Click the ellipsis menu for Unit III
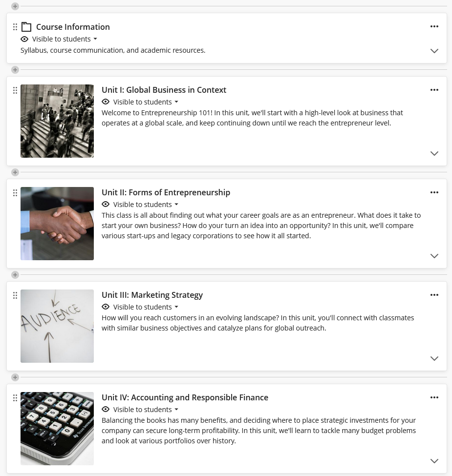Viewport: 452px width, 476px height. point(434,295)
